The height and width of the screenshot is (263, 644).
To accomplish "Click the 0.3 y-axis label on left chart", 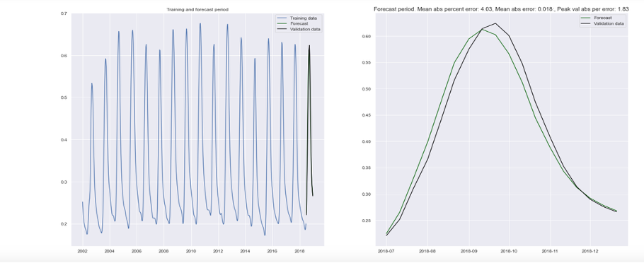I will [x=64, y=182].
